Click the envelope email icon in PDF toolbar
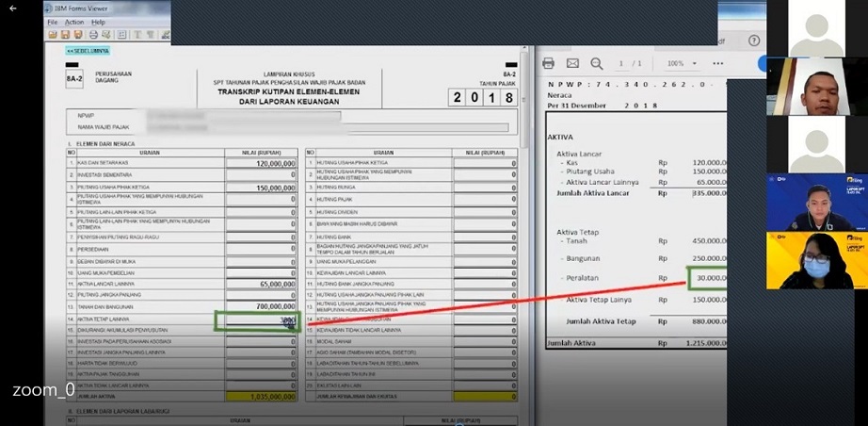868x426 pixels. [x=572, y=63]
